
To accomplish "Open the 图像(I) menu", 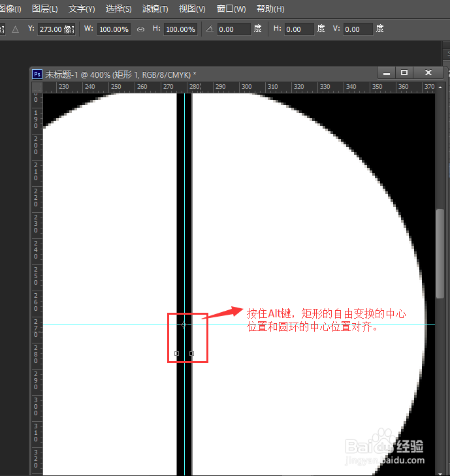I will (10, 8).
